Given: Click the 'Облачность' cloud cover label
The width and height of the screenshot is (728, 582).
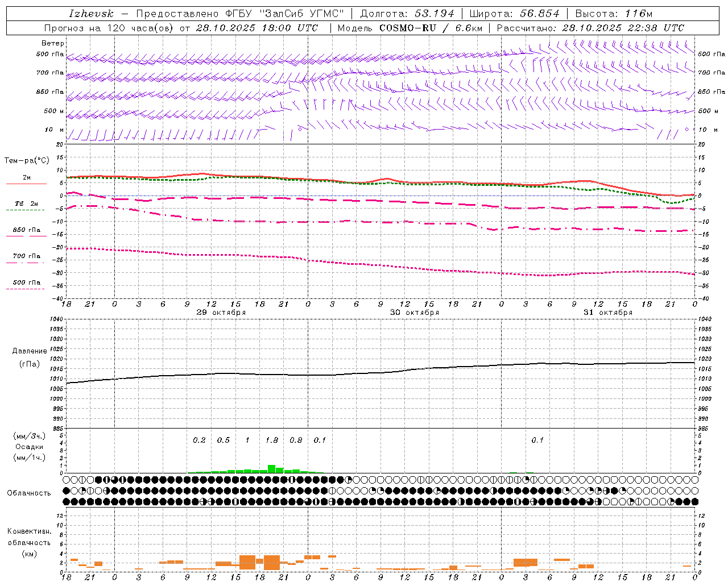Looking at the screenshot, I should (29, 493).
